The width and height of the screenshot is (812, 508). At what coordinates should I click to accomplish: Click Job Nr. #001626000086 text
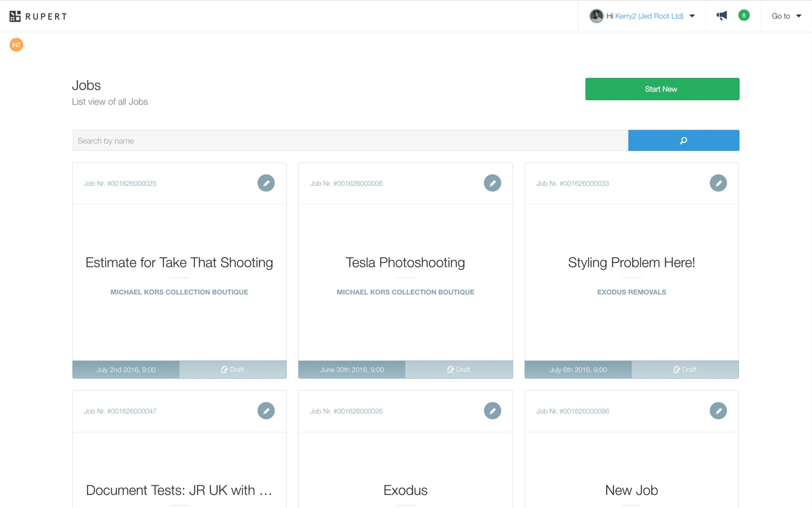pyautogui.click(x=572, y=411)
